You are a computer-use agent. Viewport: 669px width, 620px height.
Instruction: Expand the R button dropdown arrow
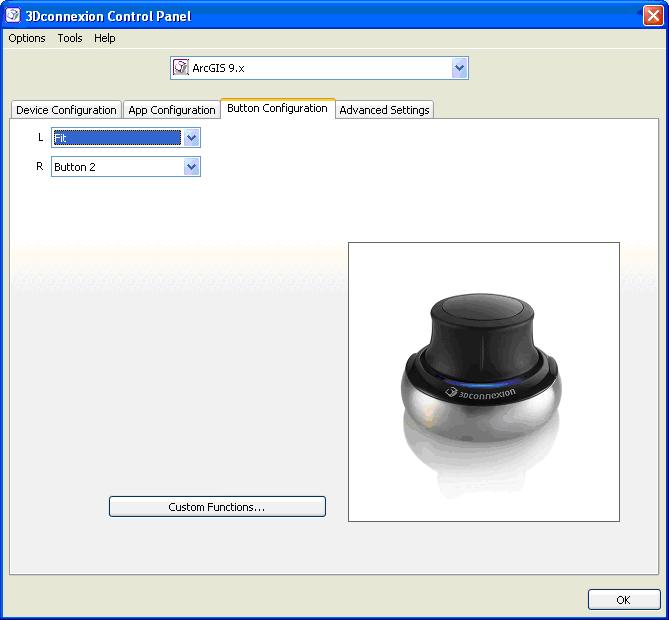192,167
